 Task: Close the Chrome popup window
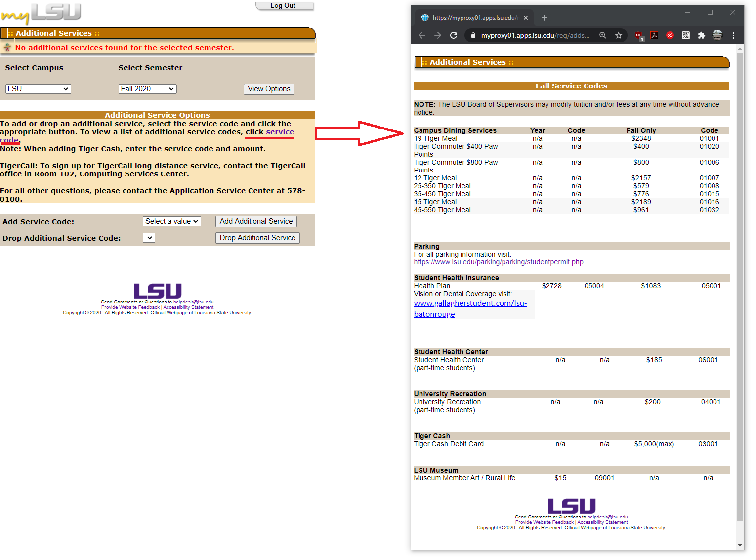(733, 12)
